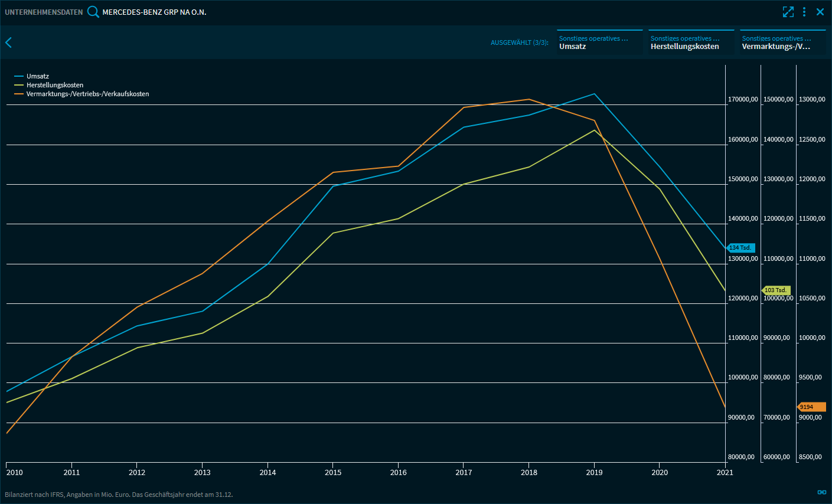The height and width of the screenshot is (504, 832).
Task: Open the Vermarktungs-/V... metric selector
Action: point(782,42)
